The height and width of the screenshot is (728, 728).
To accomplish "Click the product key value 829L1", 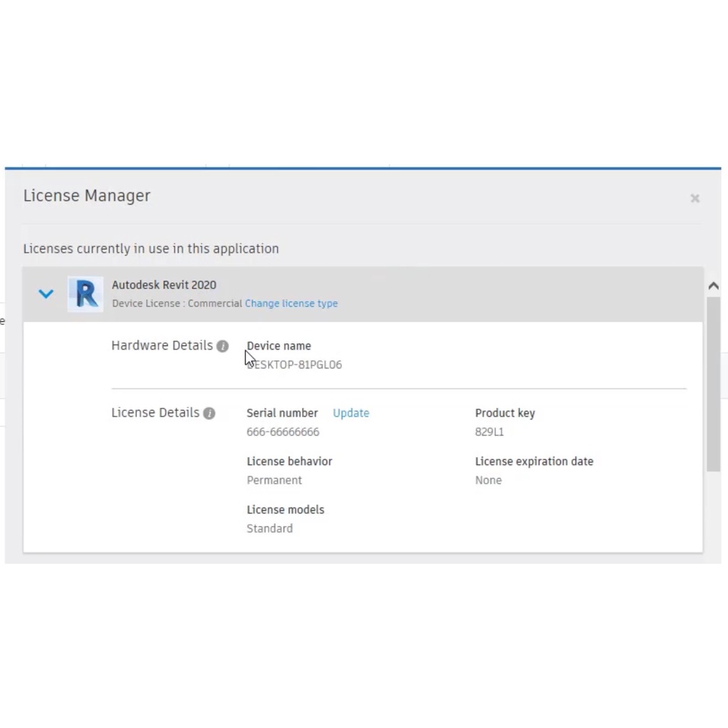I will (x=489, y=432).
